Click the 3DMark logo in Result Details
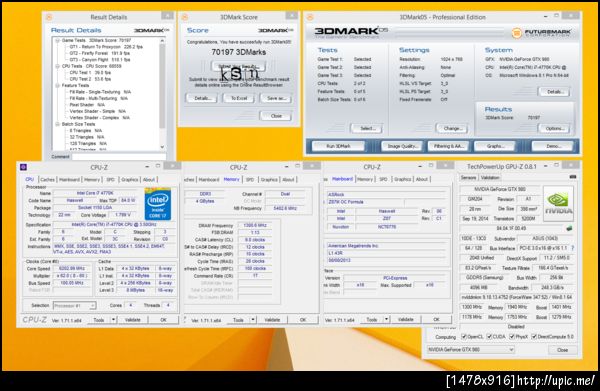This screenshot has width=600, height=391. (x=152, y=30)
